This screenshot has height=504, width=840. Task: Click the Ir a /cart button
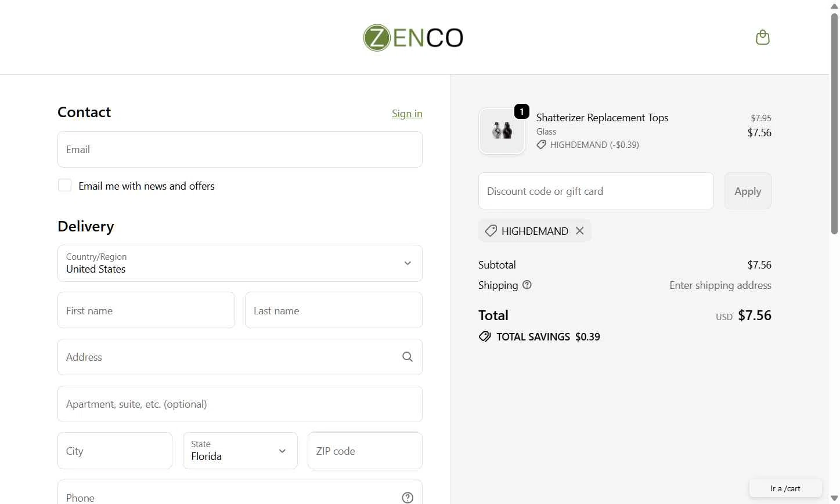(785, 488)
